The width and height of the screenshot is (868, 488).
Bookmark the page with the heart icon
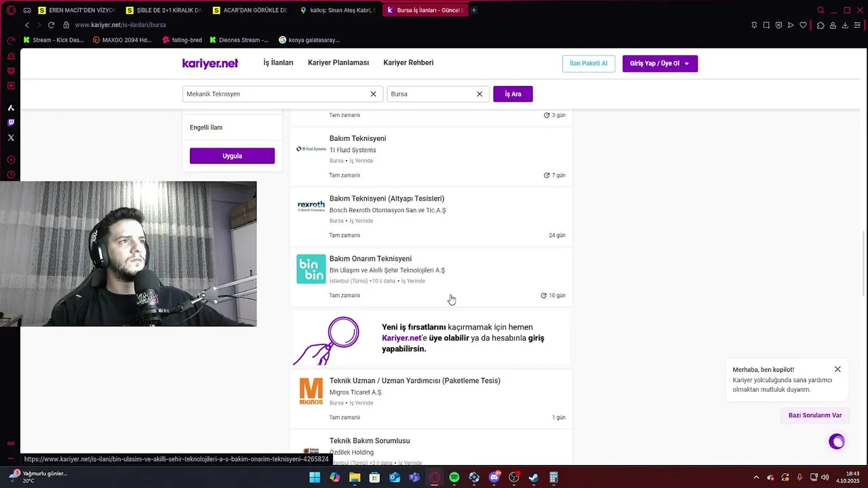(x=803, y=25)
